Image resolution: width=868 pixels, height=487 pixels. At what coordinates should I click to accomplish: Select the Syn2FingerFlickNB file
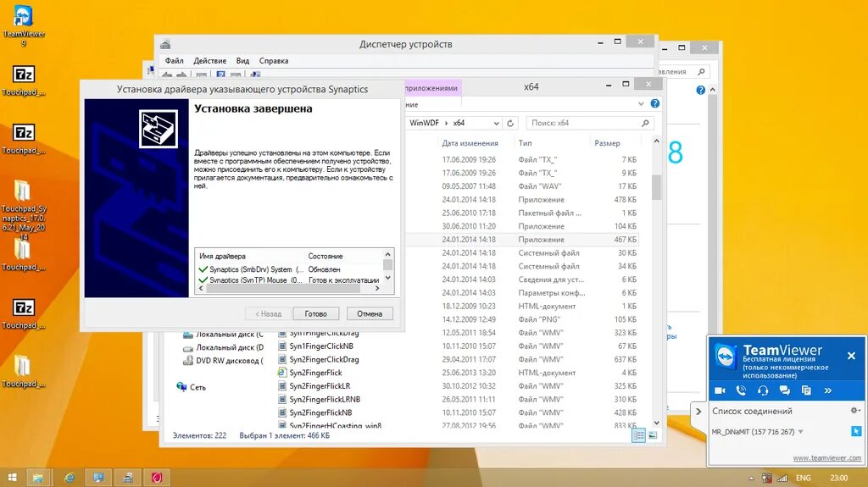[315, 412]
